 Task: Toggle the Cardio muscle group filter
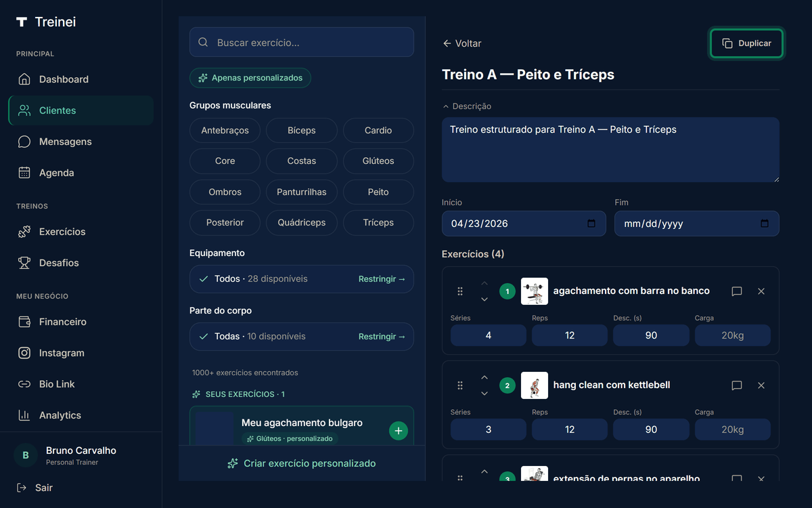(x=378, y=130)
